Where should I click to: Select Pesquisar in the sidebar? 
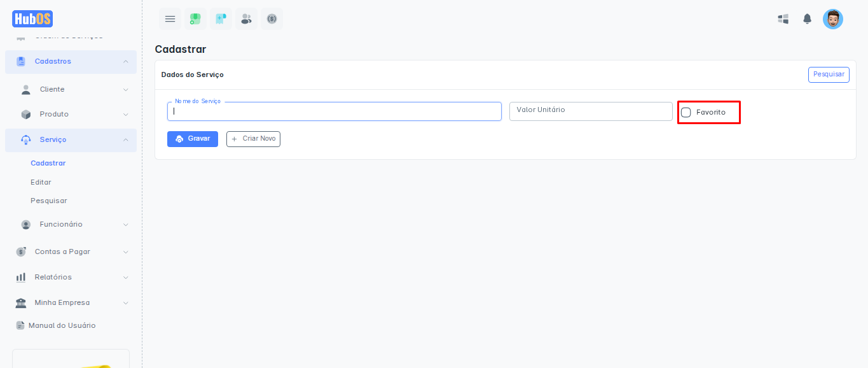pos(48,201)
